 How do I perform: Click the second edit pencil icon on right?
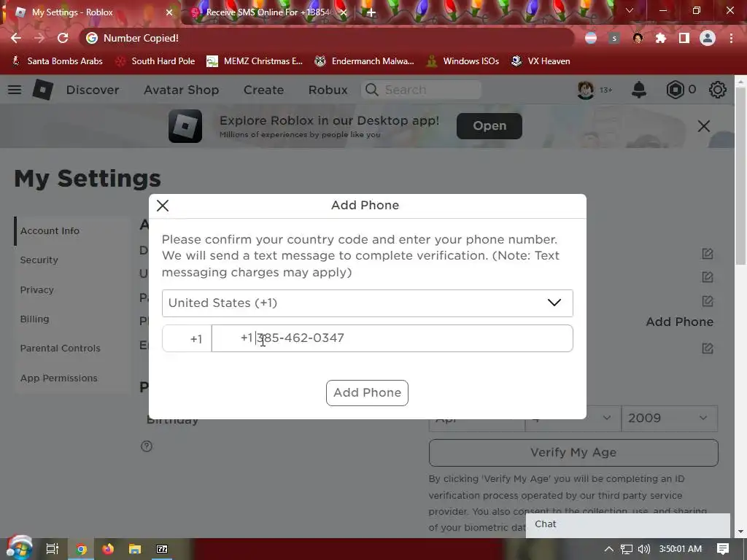coord(708,276)
